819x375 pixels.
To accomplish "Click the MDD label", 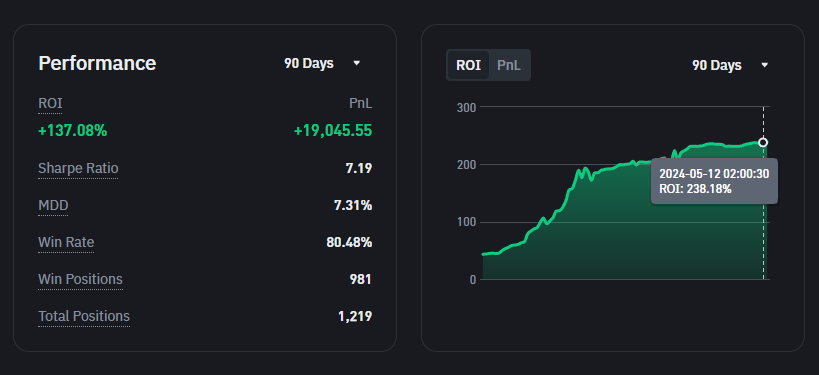I will (x=53, y=205).
